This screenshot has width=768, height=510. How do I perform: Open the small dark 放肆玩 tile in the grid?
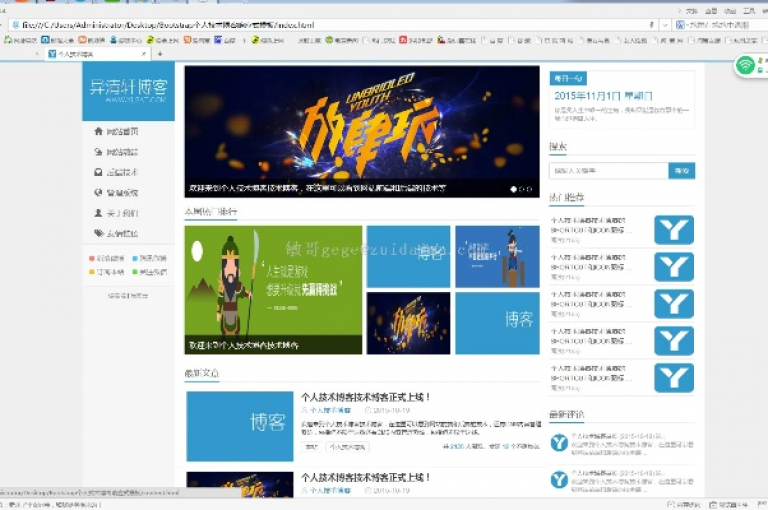[408, 323]
